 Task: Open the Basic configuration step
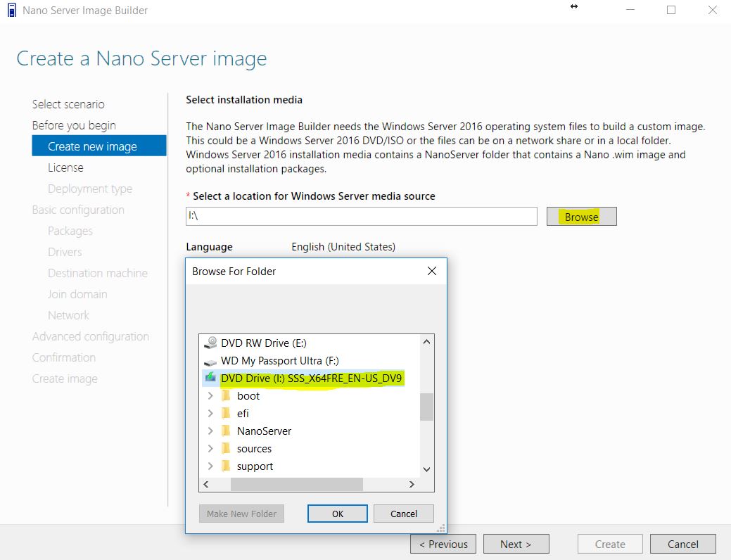(78, 210)
